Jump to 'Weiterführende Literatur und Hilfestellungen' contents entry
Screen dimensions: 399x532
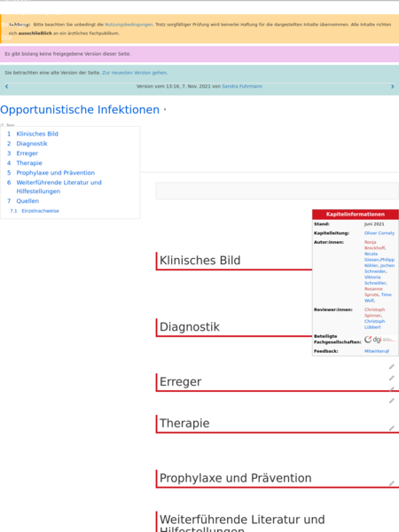pos(59,187)
